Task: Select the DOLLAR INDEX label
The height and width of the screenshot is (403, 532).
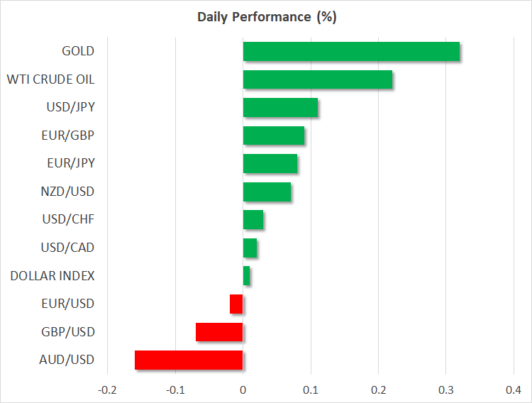Action: (x=53, y=276)
